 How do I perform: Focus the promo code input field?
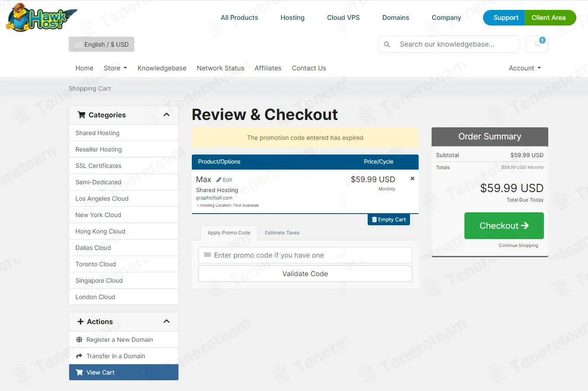[x=305, y=255]
